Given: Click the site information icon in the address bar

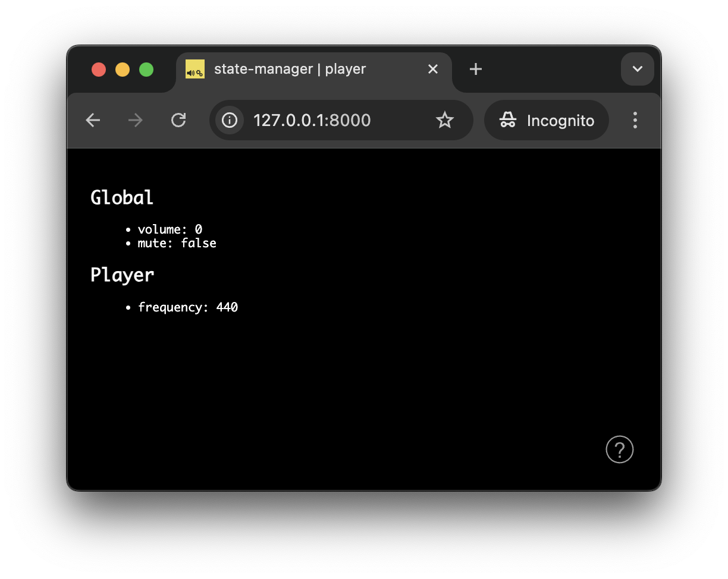Looking at the screenshot, I should (229, 120).
